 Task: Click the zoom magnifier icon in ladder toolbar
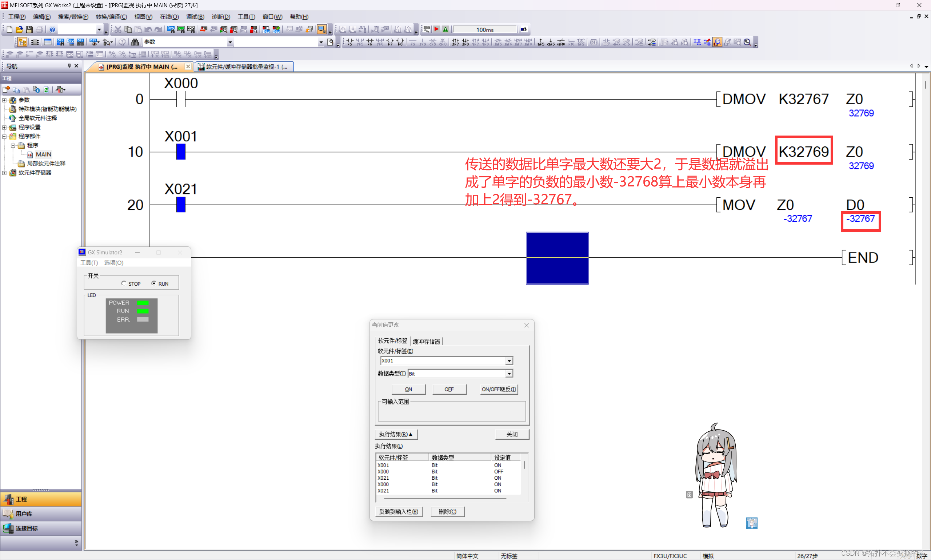pos(747,42)
